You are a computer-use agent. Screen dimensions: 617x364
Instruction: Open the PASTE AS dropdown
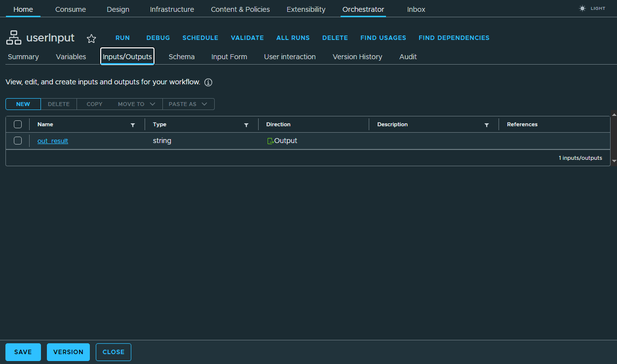188,104
